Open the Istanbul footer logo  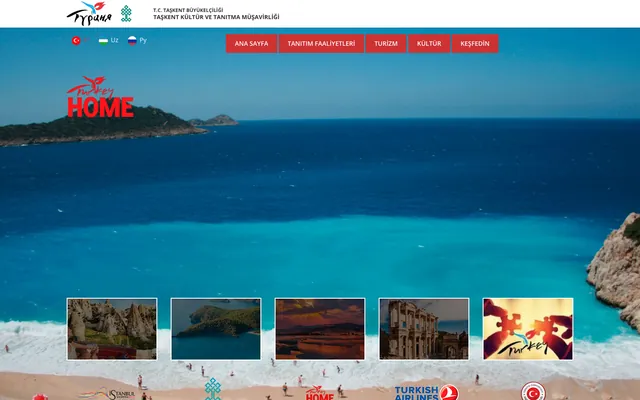[107, 394]
